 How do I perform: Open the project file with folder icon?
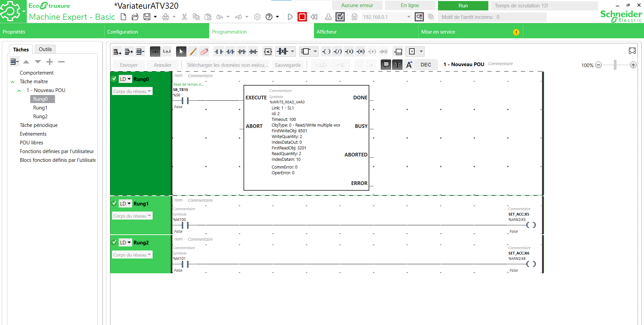tap(135, 17)
